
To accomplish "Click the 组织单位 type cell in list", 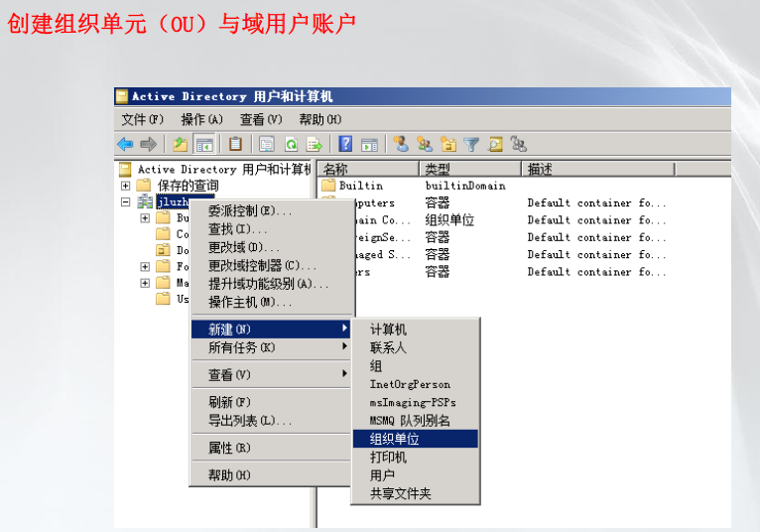I will click(x=449, y=220).
